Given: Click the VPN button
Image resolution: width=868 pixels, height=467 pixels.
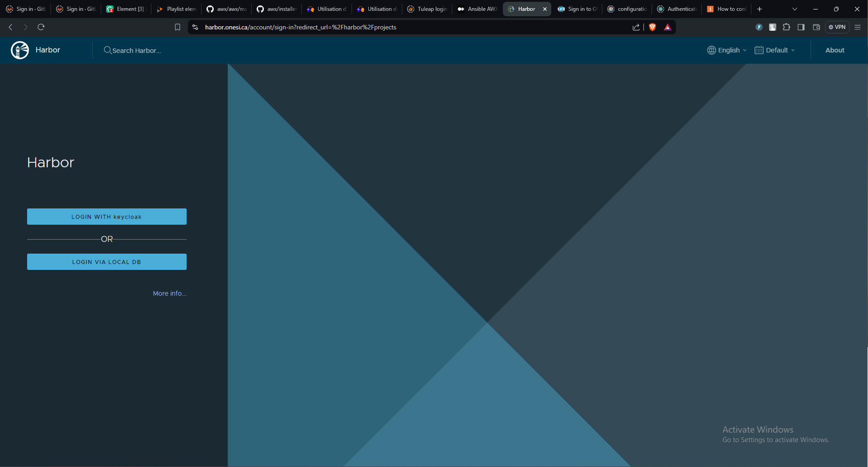Looking at the screenshot, I should [x=837, y=27].
